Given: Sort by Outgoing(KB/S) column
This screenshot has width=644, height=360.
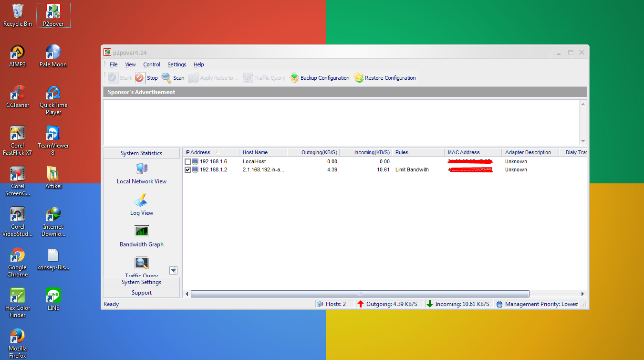Looking at the screenshot, I should click(x=313, y=152).
